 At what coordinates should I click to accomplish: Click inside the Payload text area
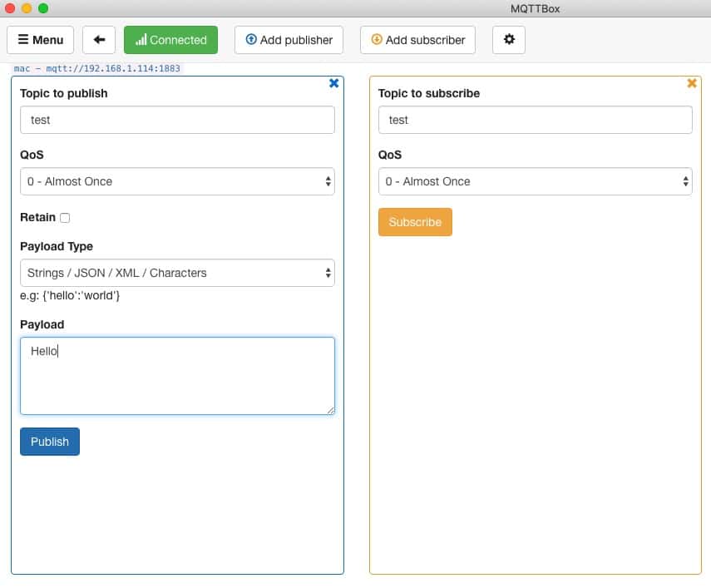tap(177, 376)
